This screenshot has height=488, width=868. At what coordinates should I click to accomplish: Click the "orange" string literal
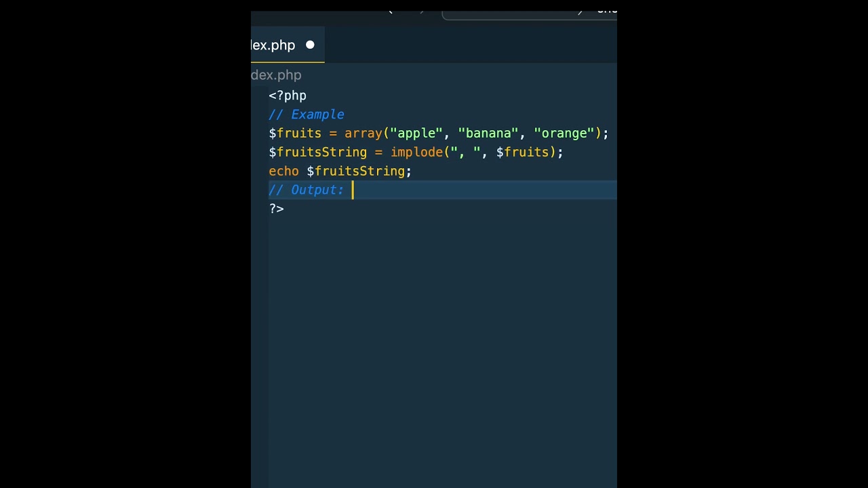[564, 134]
